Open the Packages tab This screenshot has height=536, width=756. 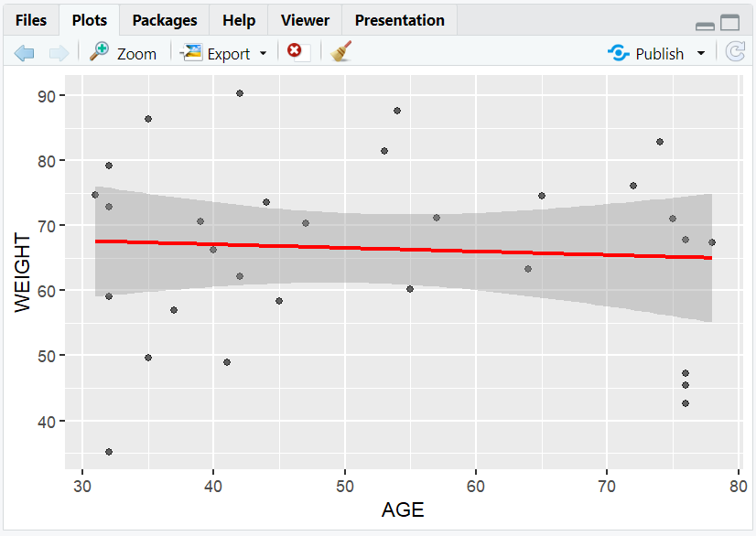point(164,19)
